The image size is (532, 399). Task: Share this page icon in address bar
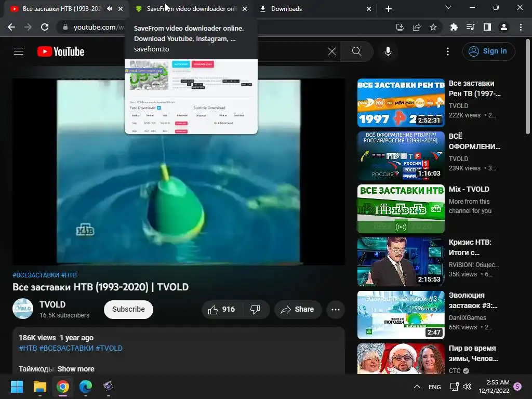(x=417, y=27)
